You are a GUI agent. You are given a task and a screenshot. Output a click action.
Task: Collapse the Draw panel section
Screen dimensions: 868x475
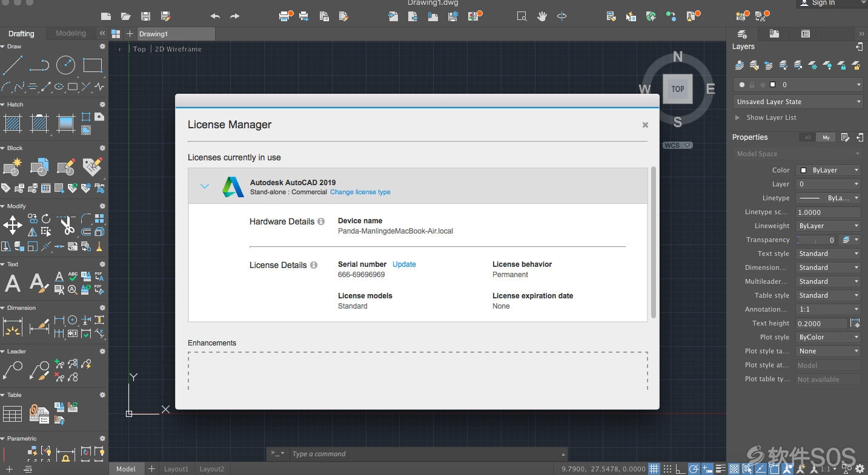click(x=4, y=47)
